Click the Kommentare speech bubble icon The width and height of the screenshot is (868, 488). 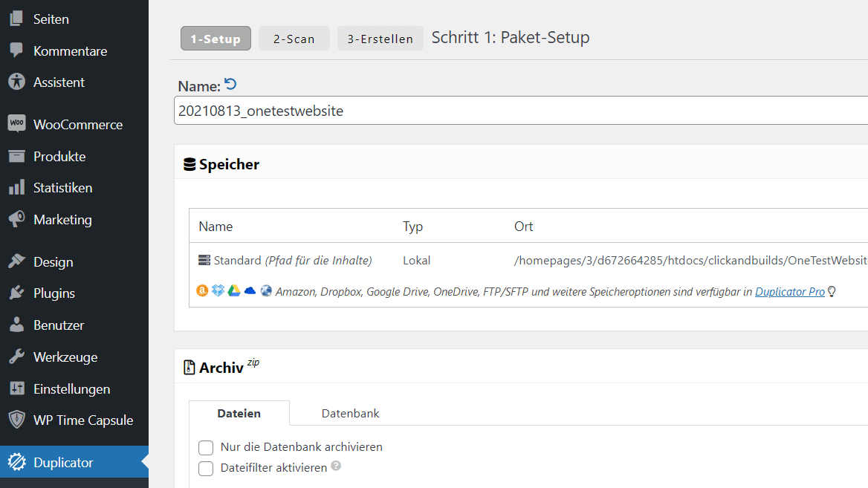pyautogui.click(x=16, y=51)
